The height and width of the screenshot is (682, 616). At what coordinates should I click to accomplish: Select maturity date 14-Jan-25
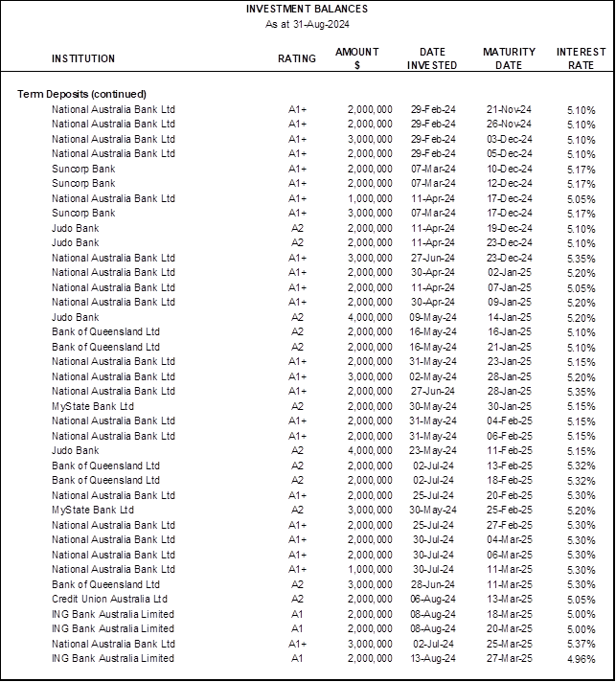(509, 317)
